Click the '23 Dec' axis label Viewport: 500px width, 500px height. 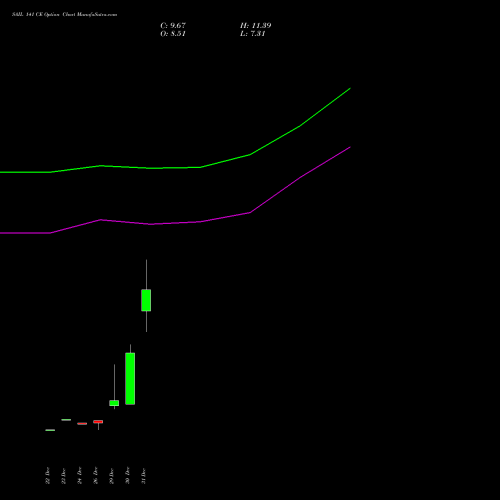point(64,476)
